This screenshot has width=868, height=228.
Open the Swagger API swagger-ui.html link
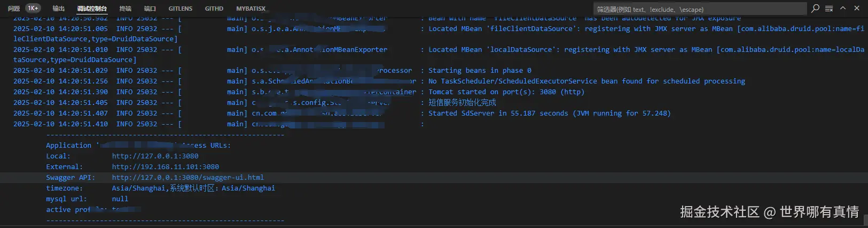pyautogui.click(x=188, y=178)
